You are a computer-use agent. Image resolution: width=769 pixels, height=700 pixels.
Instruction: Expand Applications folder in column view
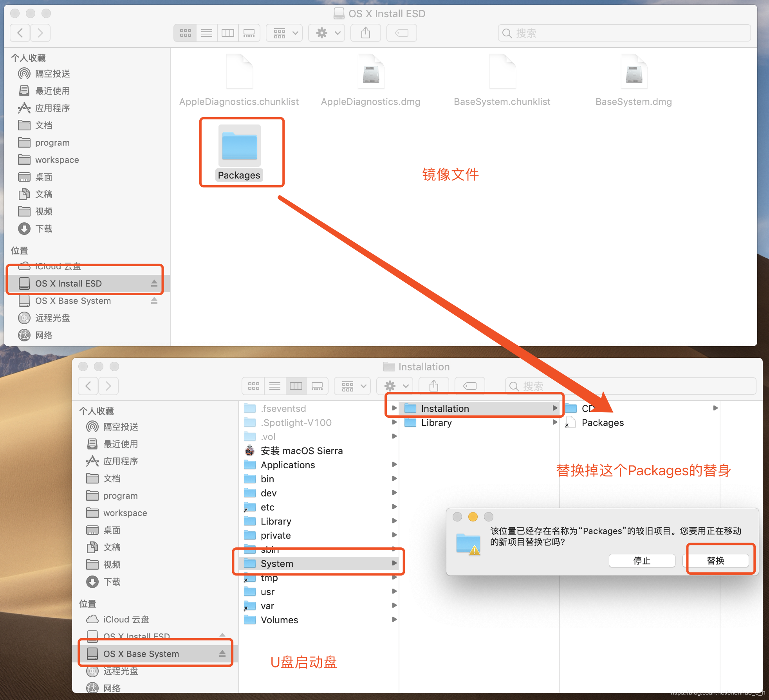(394, 465)
